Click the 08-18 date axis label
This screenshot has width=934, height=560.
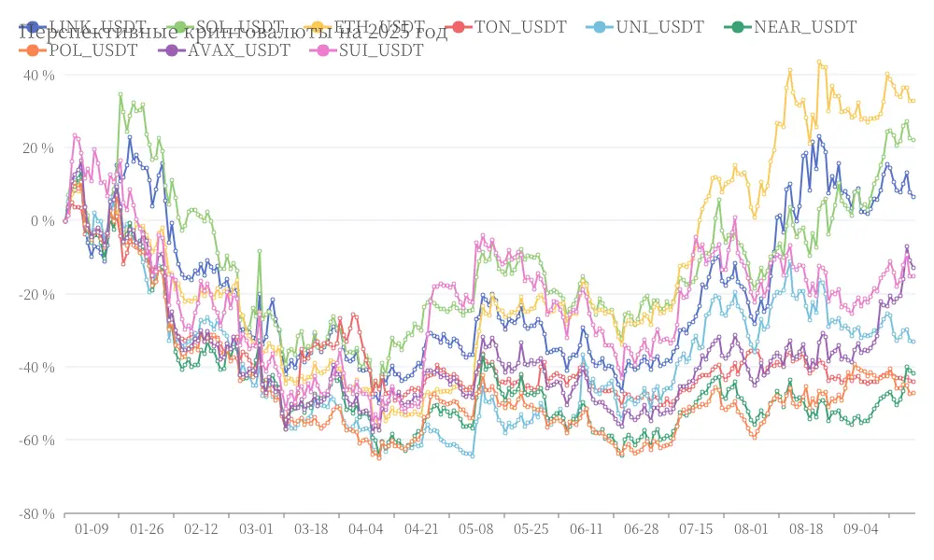[806, 529]
